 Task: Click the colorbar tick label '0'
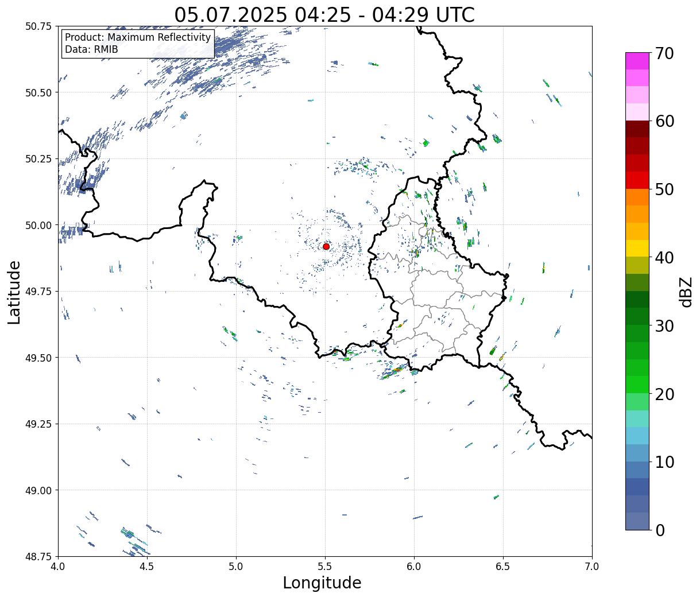659,530
